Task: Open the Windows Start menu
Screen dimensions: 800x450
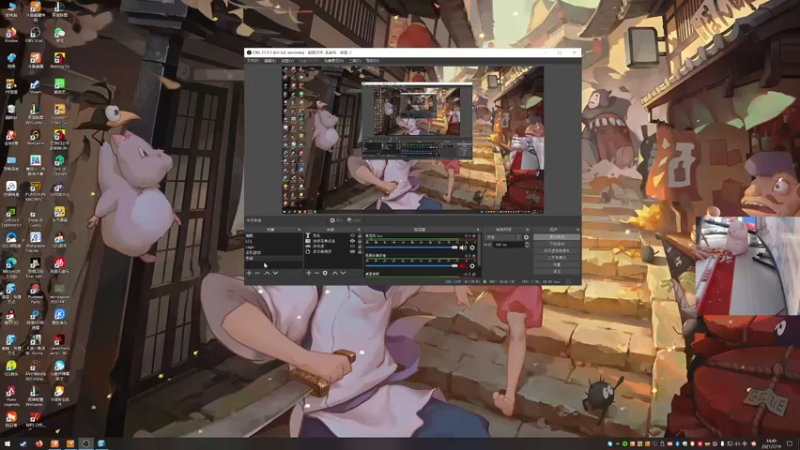Action: coord(7,443)
